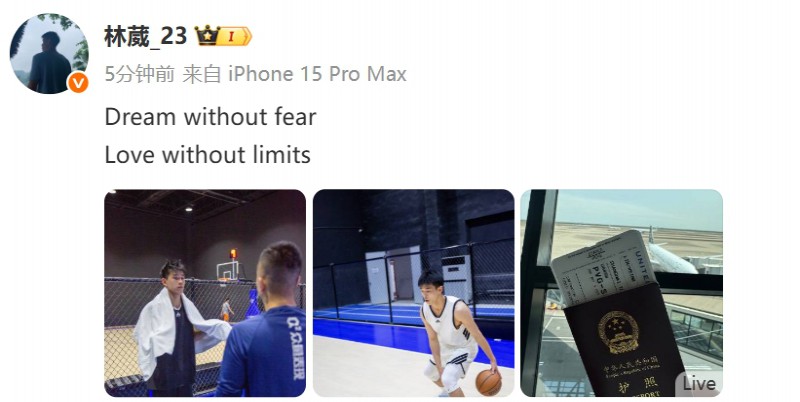Open the 林葳_23 username link
Viewport: 800px width, 402px height.
point(145,36)
